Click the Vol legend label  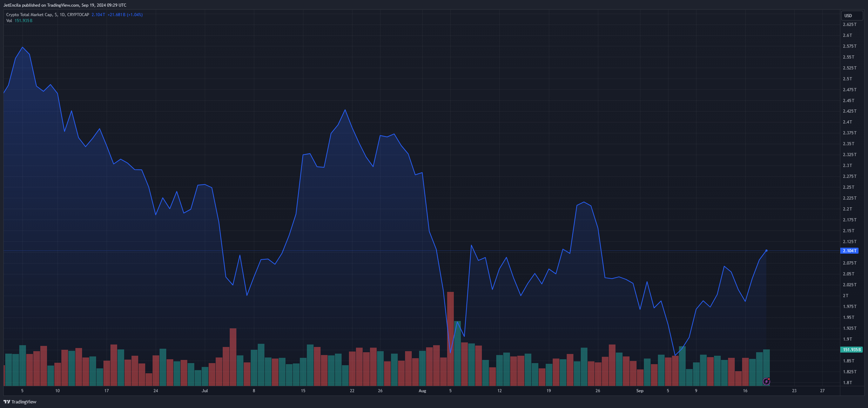pos(9,21)
